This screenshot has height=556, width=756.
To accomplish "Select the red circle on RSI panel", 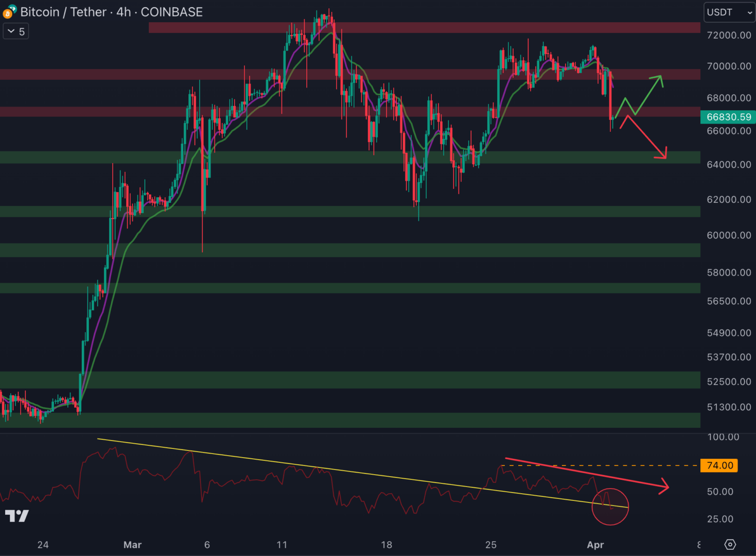I will click(610, 507).
